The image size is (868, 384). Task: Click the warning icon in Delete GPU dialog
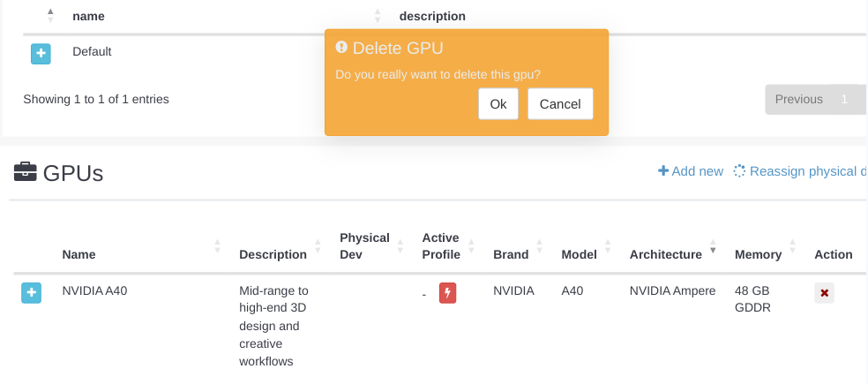[x=341, y=48]
